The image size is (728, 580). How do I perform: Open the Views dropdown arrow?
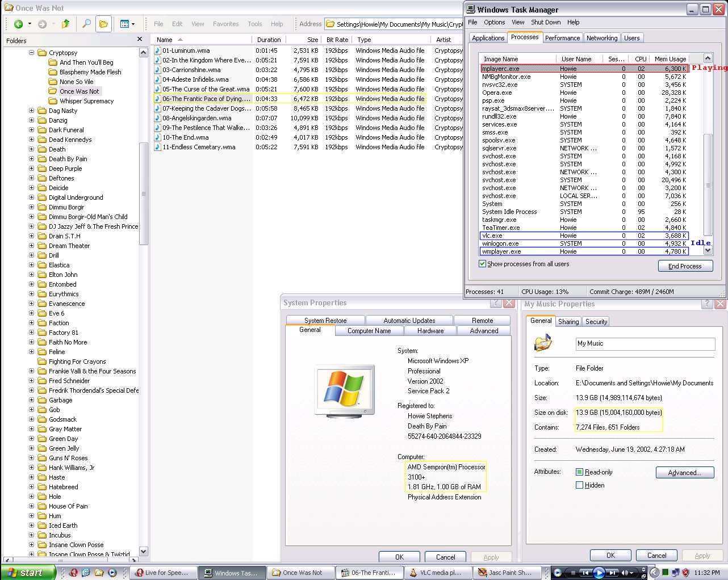[133, 24]
